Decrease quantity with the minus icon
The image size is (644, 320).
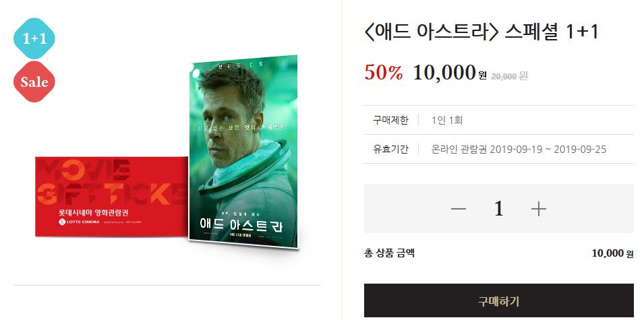click(x=459, y=209)
